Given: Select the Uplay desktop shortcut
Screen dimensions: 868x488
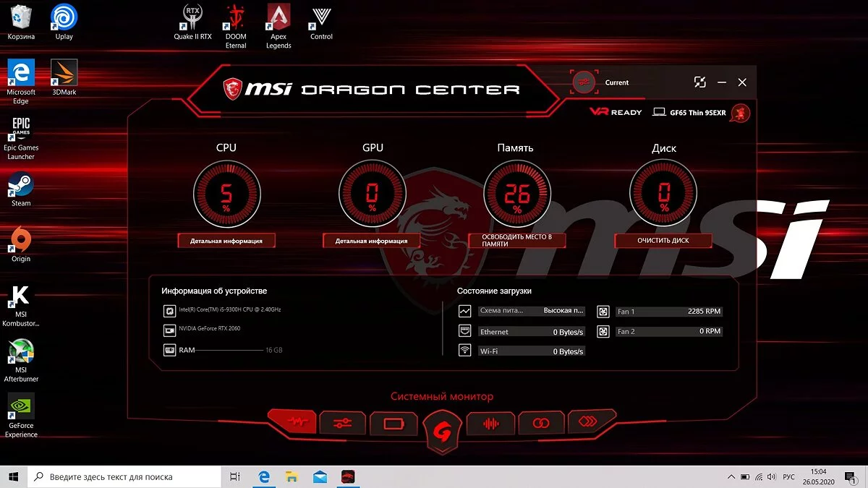Looking at the screenshot, I should (x=64, y=22).
